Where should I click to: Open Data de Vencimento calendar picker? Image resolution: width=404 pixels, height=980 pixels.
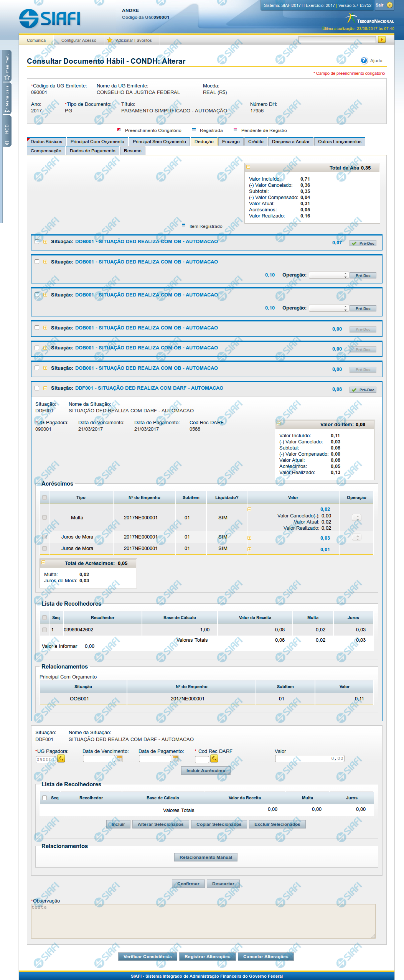tap(119, 759)
